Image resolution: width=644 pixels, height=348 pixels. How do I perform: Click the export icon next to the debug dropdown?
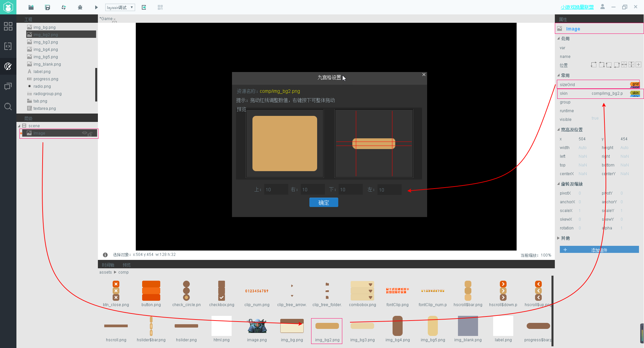[144, 7]
